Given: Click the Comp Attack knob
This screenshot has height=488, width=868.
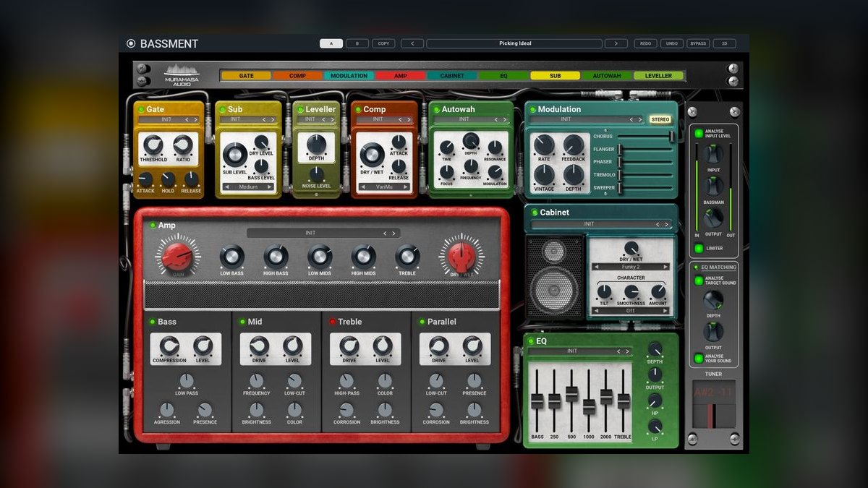Looking at the screenshot, I should point(399,142).
